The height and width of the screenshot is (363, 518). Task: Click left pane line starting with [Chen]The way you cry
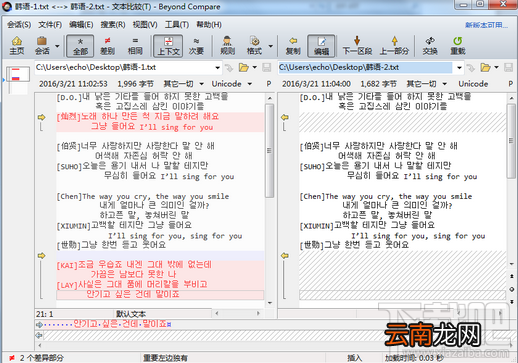tap(143, 196)
